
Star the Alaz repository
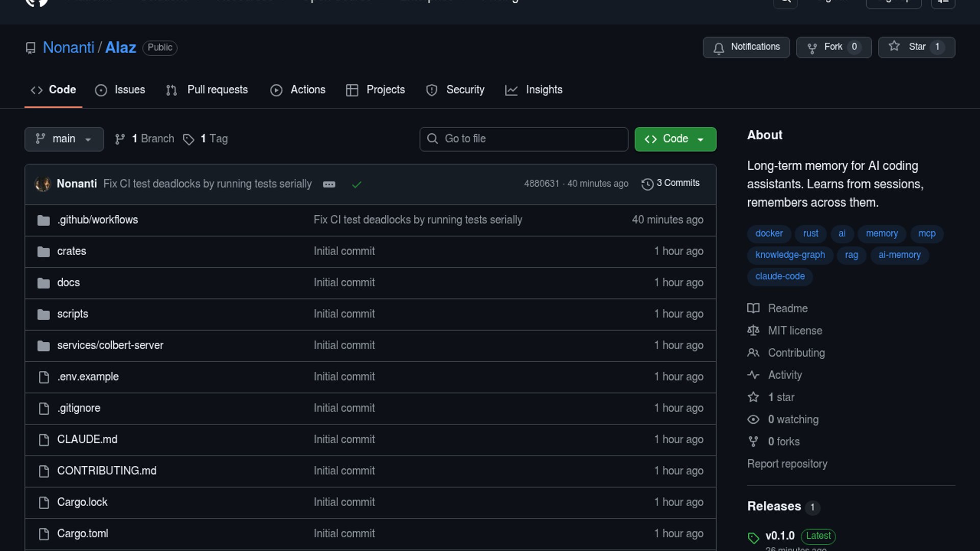(916, 47)
